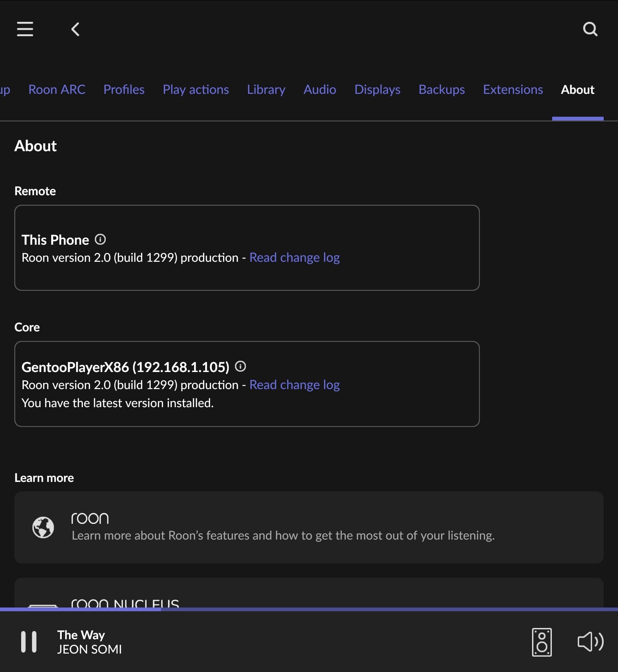Viewport: 618px width, 672px height.
Task: Go to the Extensions tab
Action: click(513, 89)
